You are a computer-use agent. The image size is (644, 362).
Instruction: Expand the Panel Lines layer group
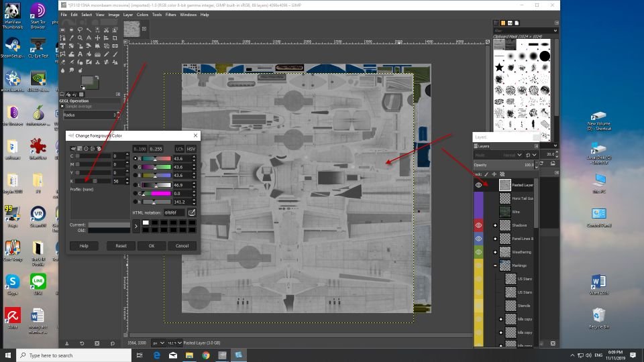(495, 239)
